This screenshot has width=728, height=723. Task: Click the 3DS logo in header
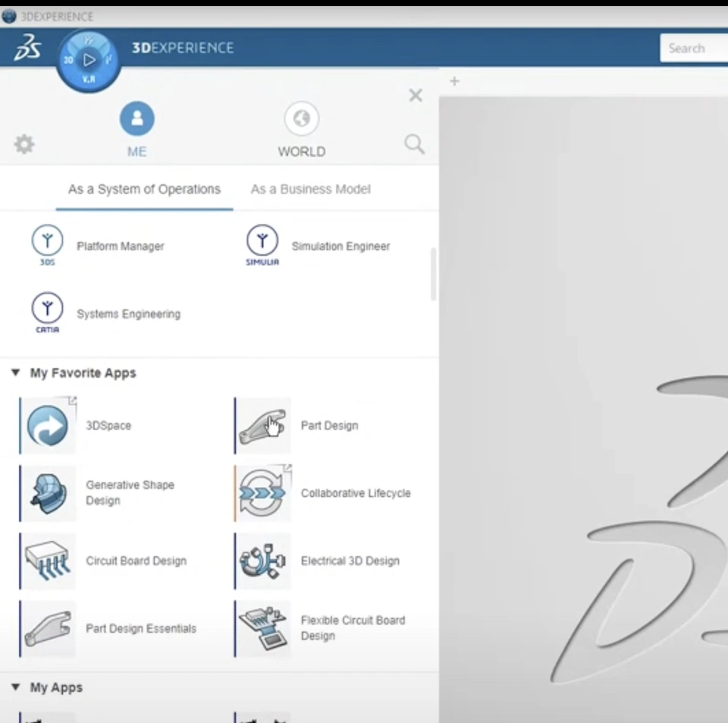tap(27, 47)
